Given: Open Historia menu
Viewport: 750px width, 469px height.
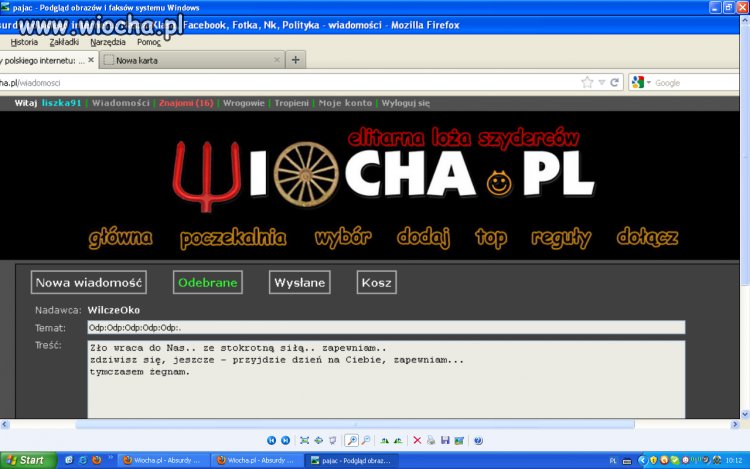Looking at the screenshot, I should pyautogui.click(x=24, y=42).
